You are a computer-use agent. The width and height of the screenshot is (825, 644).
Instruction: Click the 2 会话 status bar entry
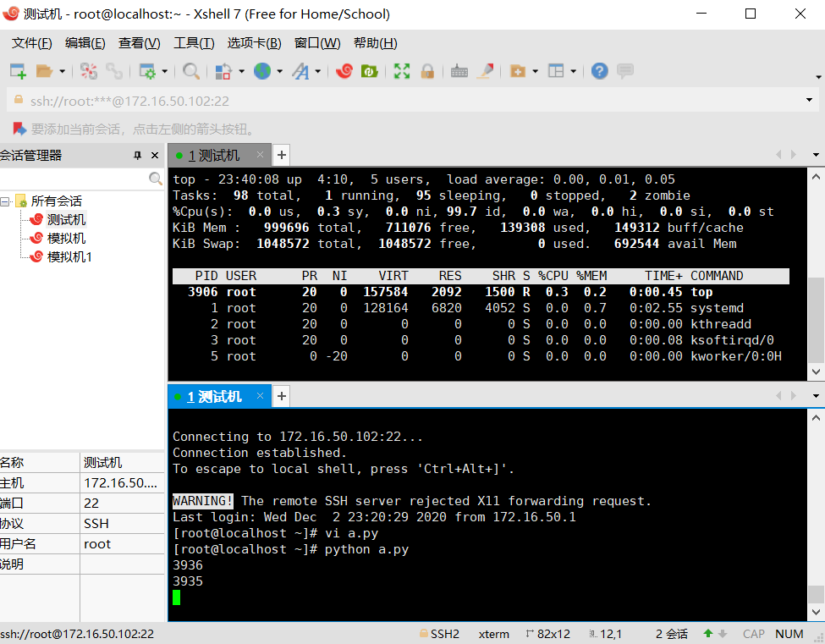(671, 634)
